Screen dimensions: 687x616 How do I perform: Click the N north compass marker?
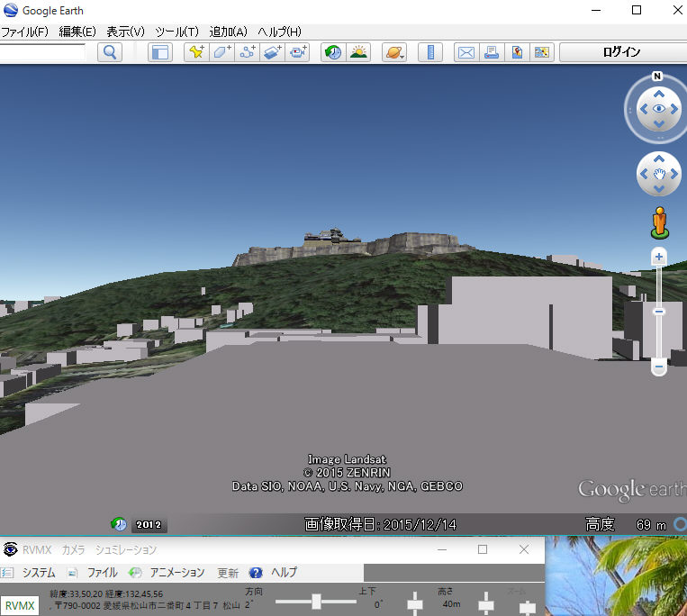click(657, 77)
